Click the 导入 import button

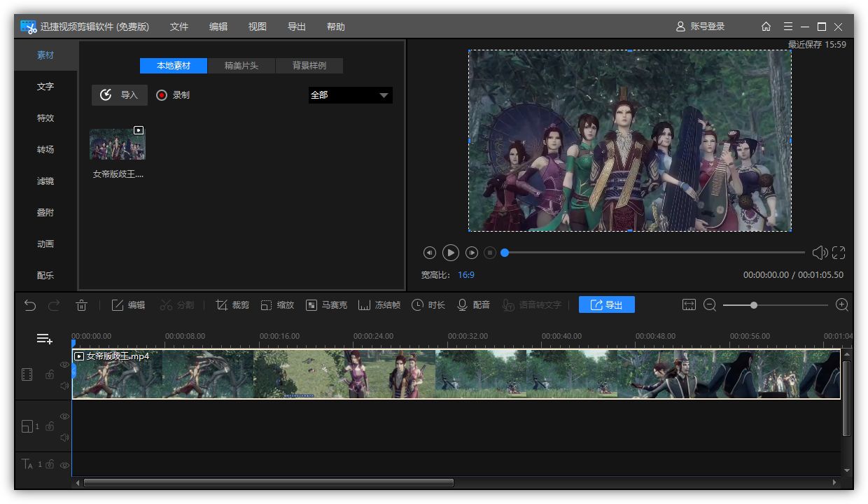click(120, 95)
